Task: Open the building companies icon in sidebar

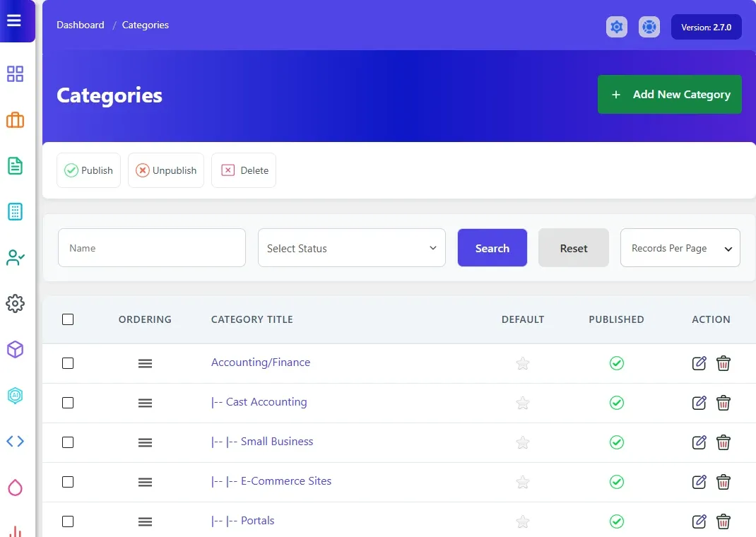Action: pyautogui.click(x=15, y=211)
